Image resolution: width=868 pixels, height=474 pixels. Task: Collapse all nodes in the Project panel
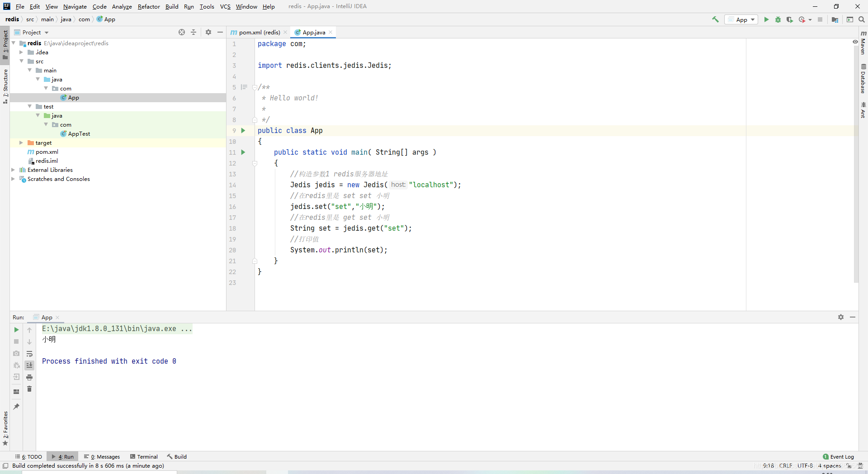pyautogui.click(x=193, y=32)
